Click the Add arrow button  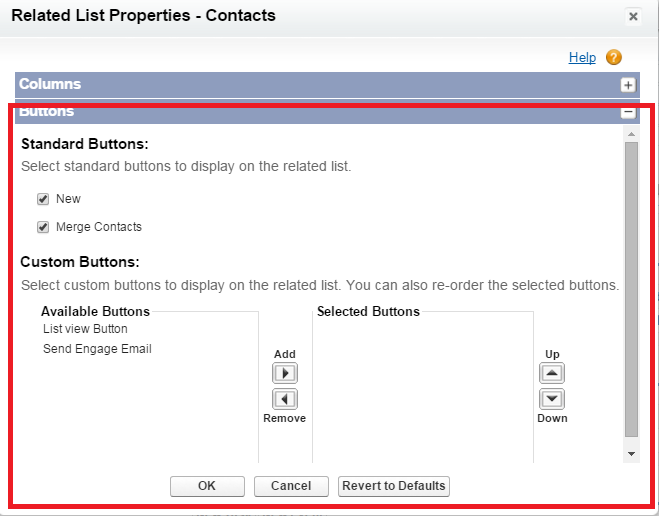pyautogui.click(x=285, y=374)
